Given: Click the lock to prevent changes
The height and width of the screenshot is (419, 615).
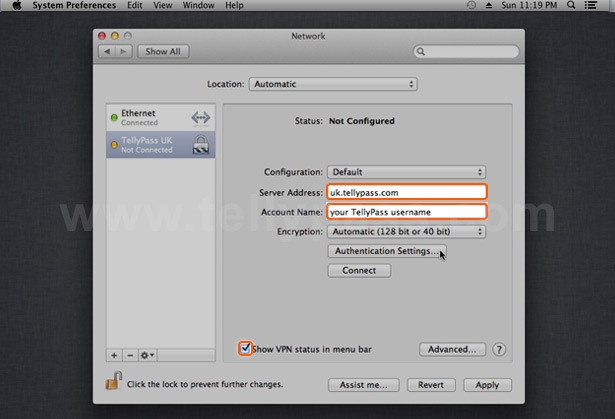Looking at the screenshot, I should coord(114,381).
